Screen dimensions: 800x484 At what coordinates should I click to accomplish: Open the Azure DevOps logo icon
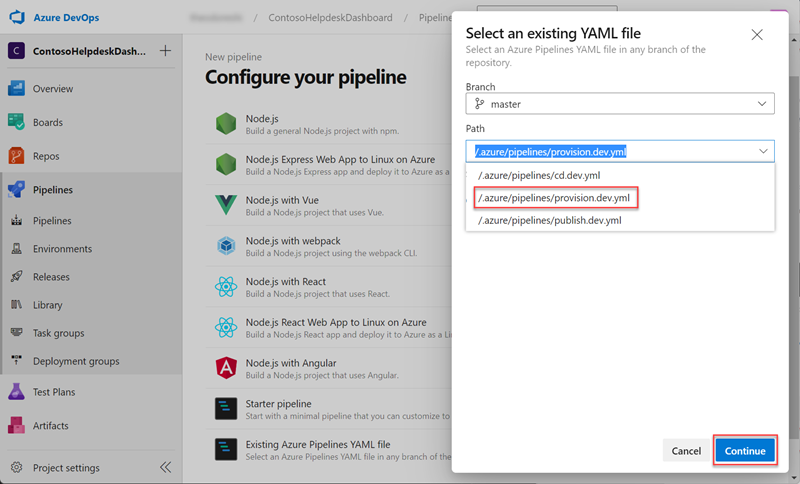17,17
